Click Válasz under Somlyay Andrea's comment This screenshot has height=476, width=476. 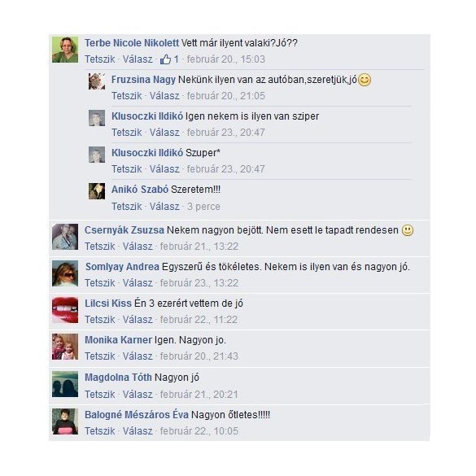138,283
